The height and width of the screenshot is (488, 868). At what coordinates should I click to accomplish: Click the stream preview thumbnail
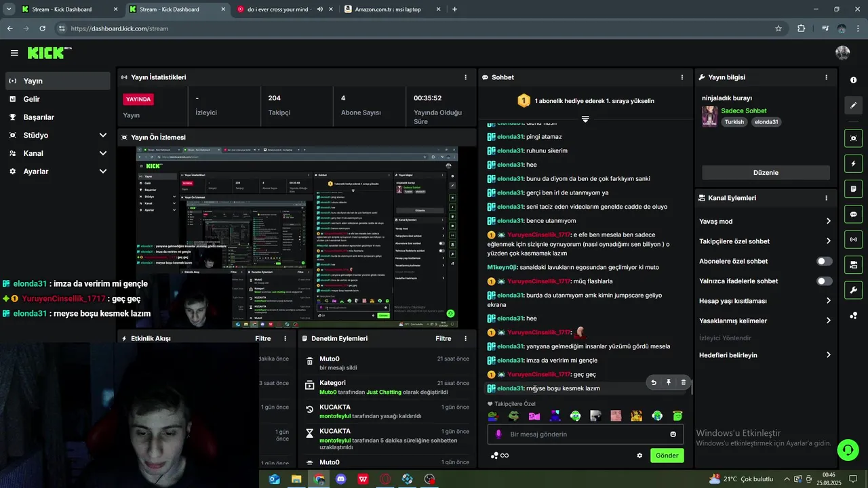297,238
